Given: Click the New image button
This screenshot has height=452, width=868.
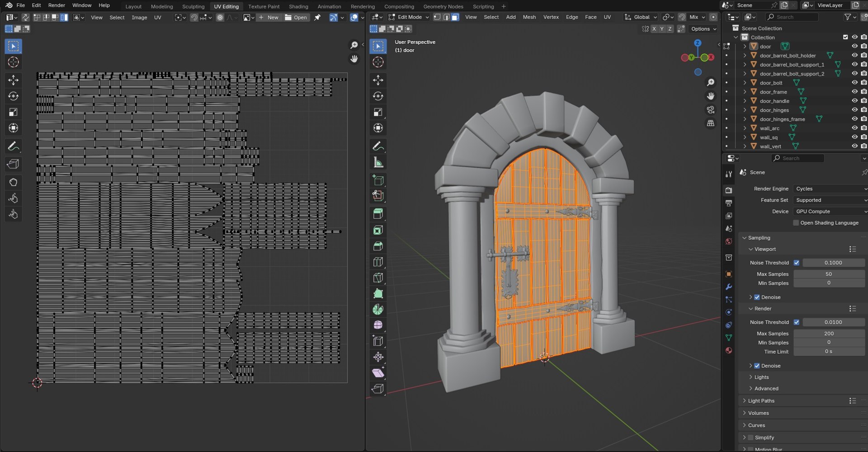Looking at the screenshot, I should [x=269, y=18].
